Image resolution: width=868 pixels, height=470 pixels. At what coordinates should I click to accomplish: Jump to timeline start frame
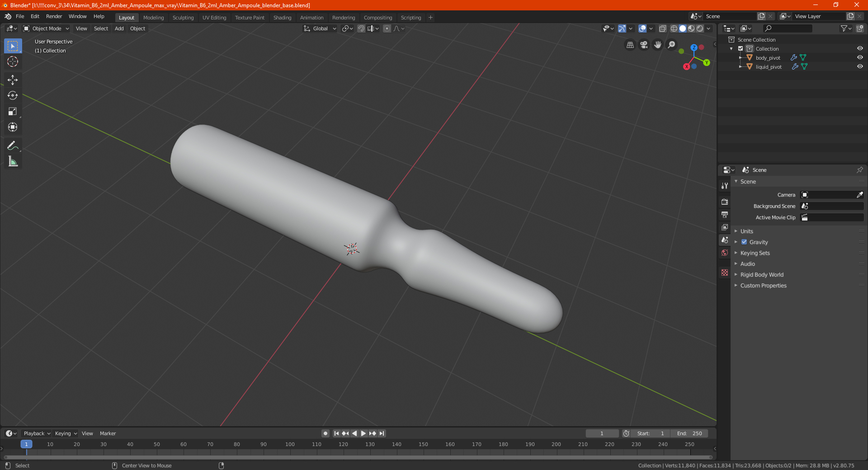tap(336, 433)
